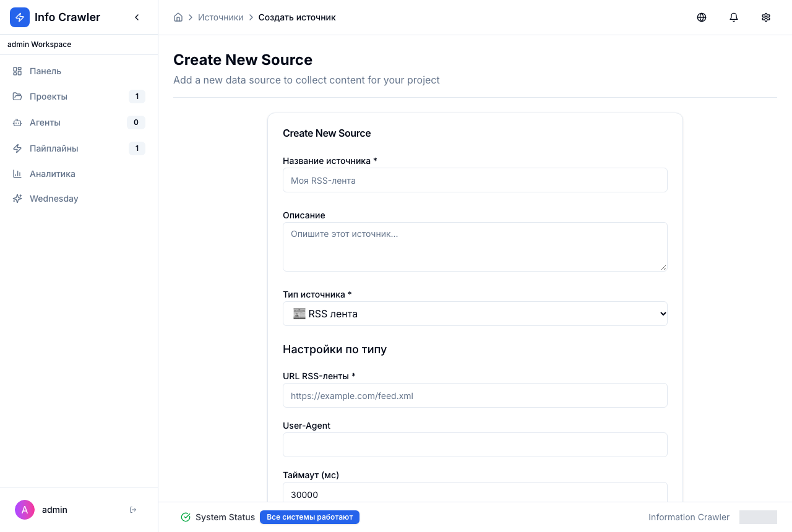
Task: Click the Info Crawler lightning logo
Action: [x=20, y=17]
